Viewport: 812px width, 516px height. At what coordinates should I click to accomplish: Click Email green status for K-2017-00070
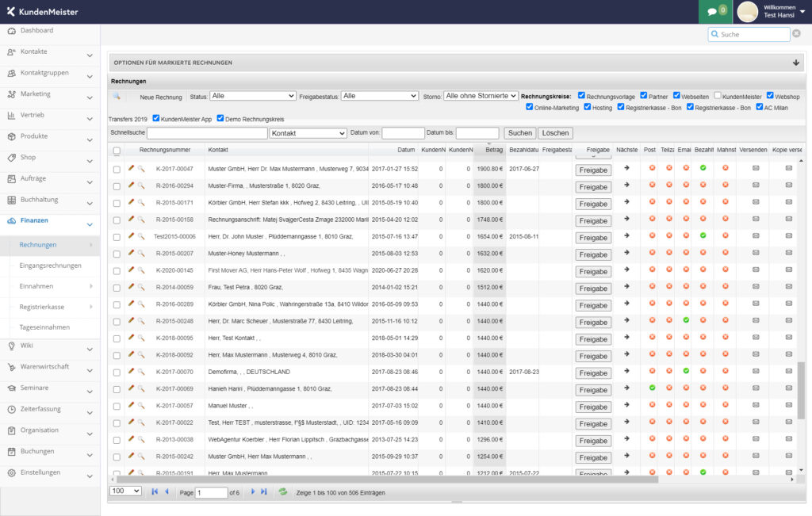tap(686, 371)
